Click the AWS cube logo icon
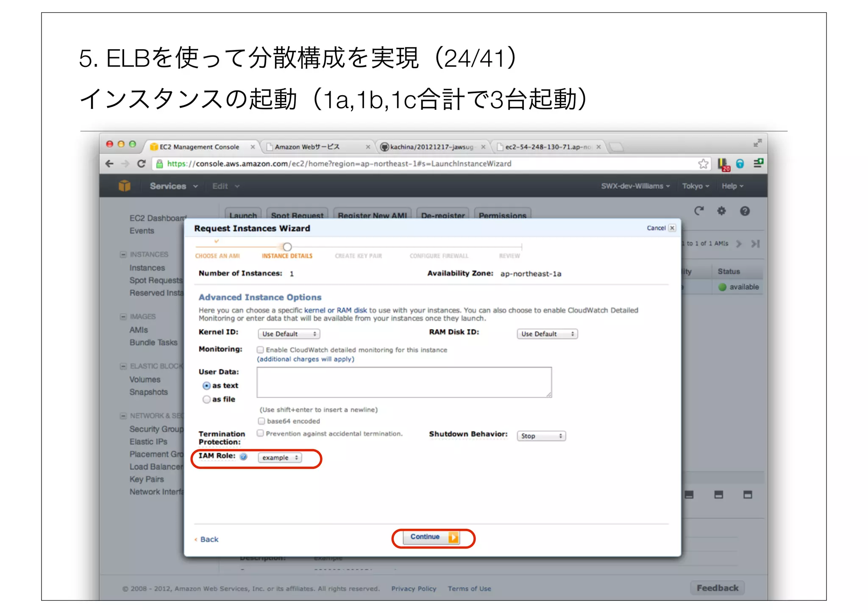 (x=125, y=186)
